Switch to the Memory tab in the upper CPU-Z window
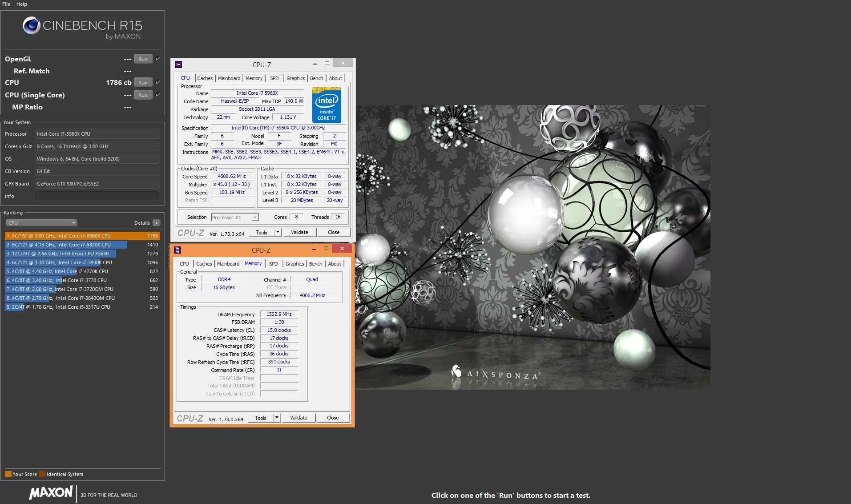Viewport: 851px width, 504px height. (x=254, y=78)
